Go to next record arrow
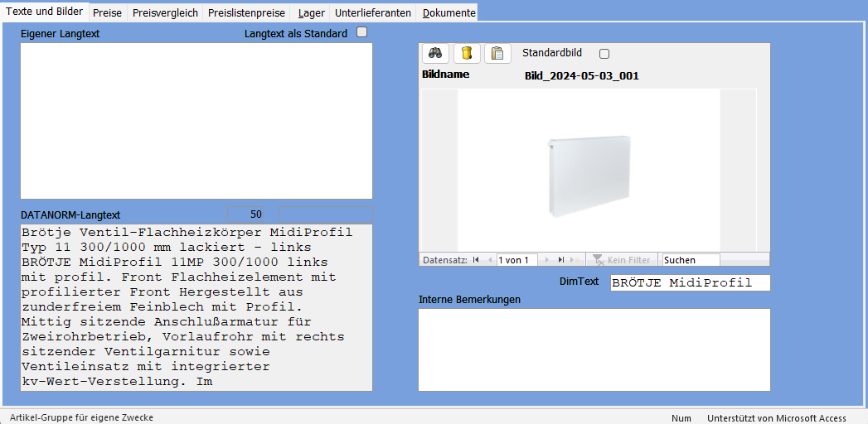 547,260
